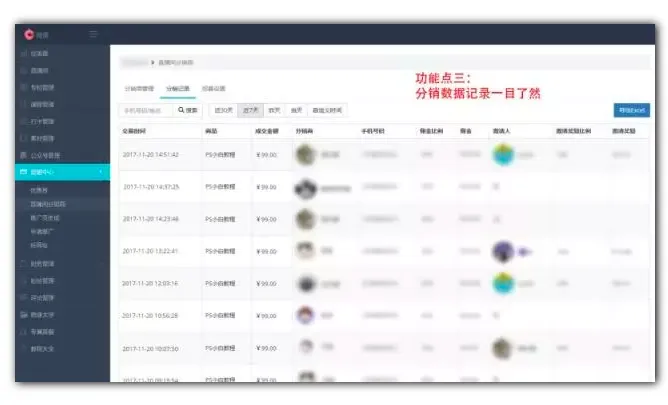Open 微课大学 in the sidebar

click(42, 315)
